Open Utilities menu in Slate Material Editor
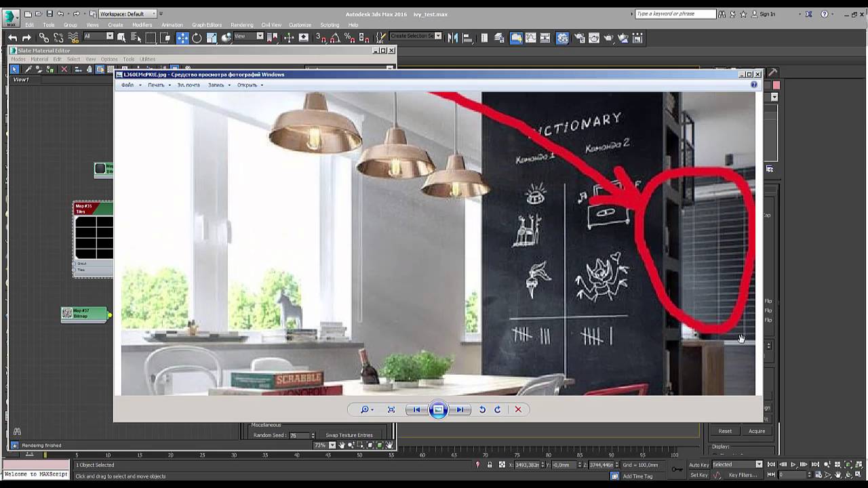This screenshot has width=868, height=488. click(147, 59)
